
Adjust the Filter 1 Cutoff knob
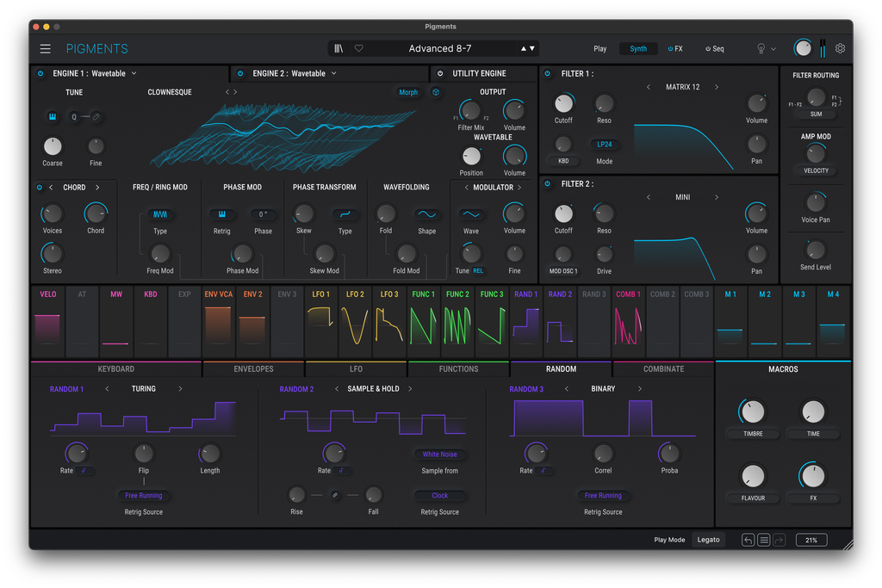pyautogui.click(x=563, y=103)
